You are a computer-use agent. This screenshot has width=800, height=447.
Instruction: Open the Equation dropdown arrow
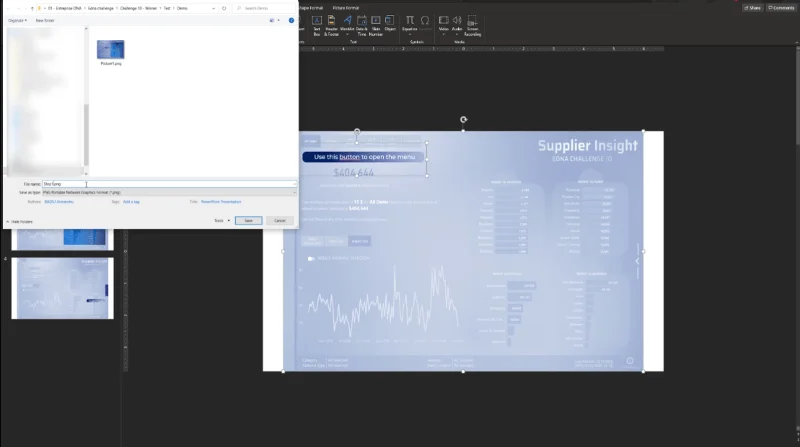(410, 34)
